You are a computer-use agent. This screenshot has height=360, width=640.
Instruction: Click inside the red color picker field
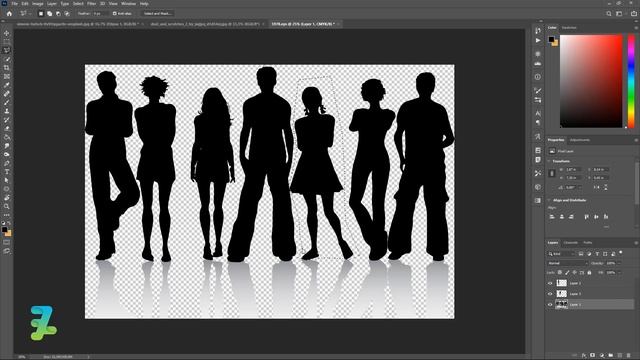pos(591,81)
